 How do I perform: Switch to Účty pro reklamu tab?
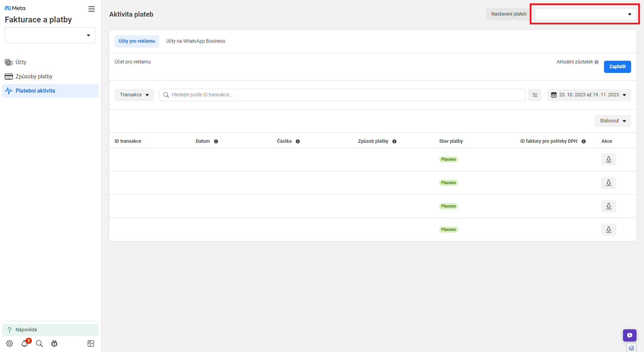point(137,41)
